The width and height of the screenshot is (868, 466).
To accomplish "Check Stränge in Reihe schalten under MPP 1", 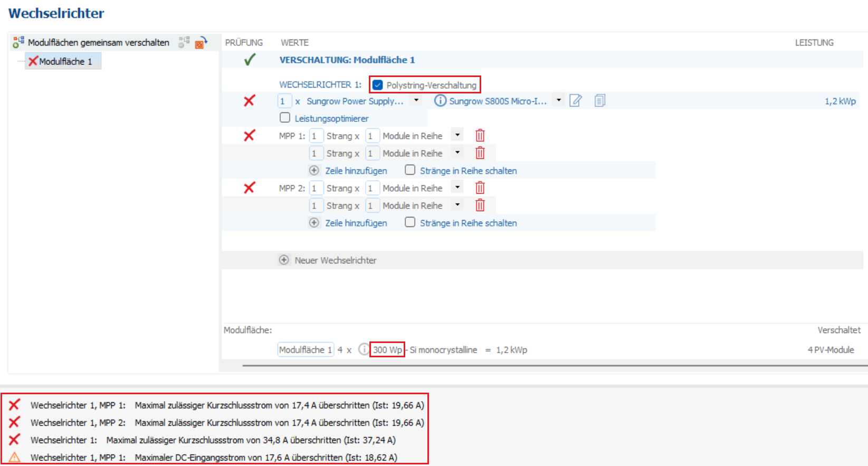I will pos(410,170).
